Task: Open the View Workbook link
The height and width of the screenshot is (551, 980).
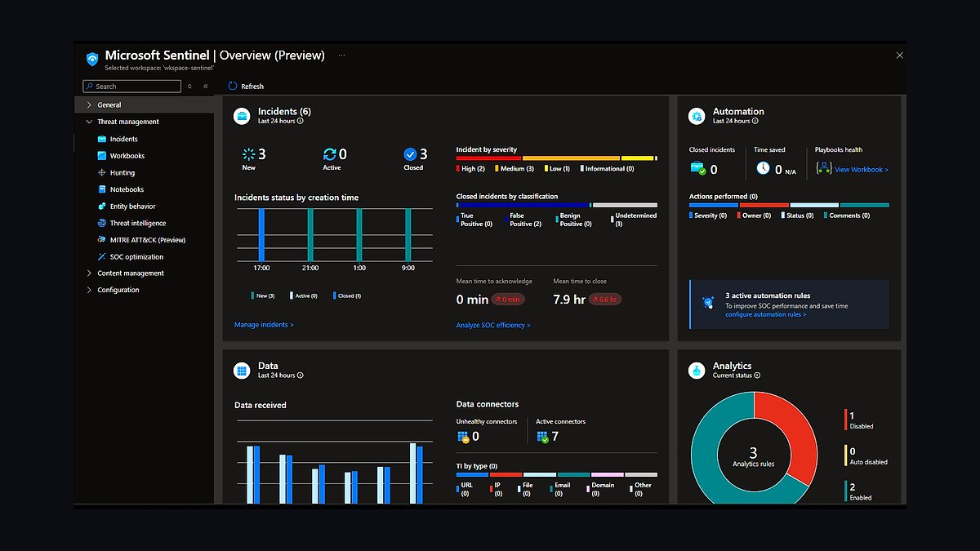Action: click(x=862, y=170)
